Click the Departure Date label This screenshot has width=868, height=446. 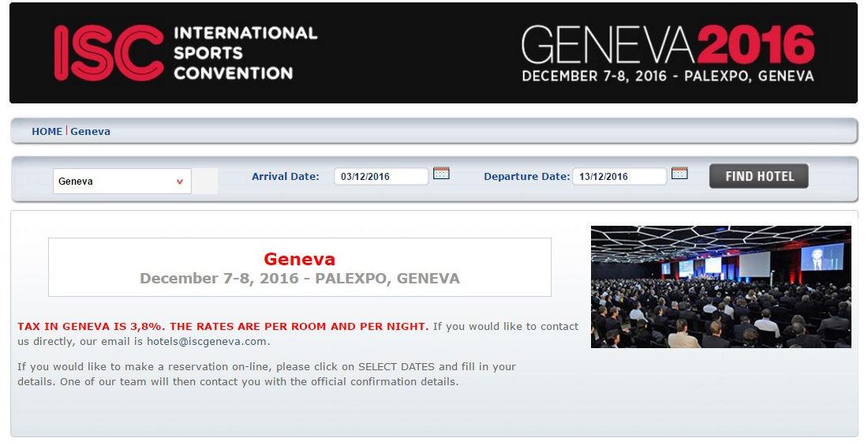tap(527, 176)
